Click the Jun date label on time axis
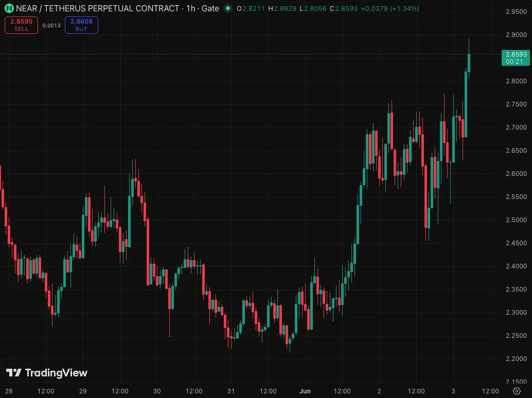 305,391
